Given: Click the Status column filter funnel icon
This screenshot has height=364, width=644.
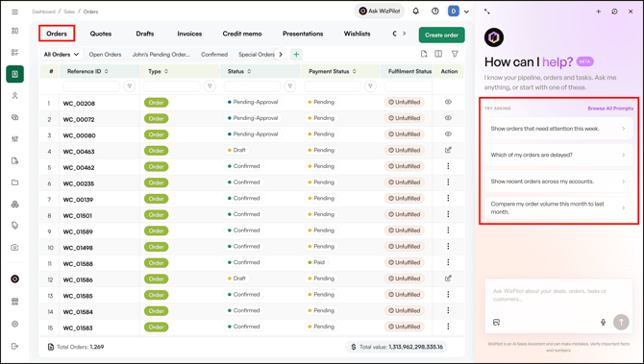Looking at the screenshot, I should tap(290, 86).
